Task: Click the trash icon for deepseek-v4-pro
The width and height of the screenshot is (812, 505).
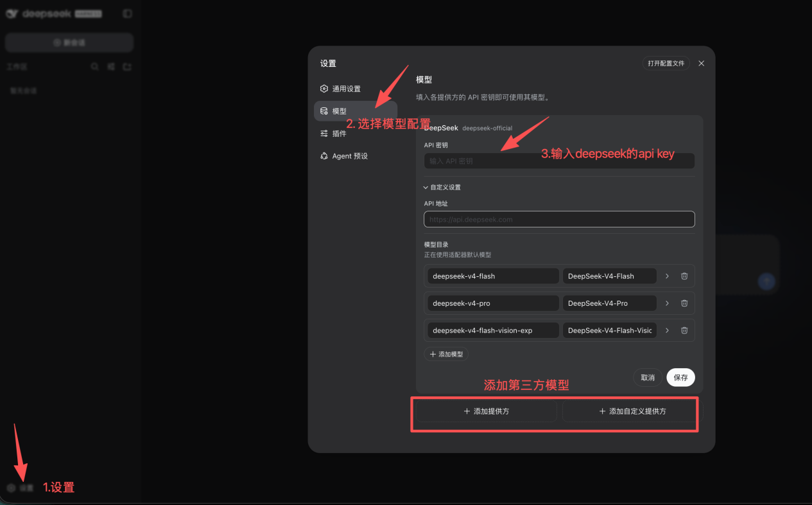Action: 684,303
